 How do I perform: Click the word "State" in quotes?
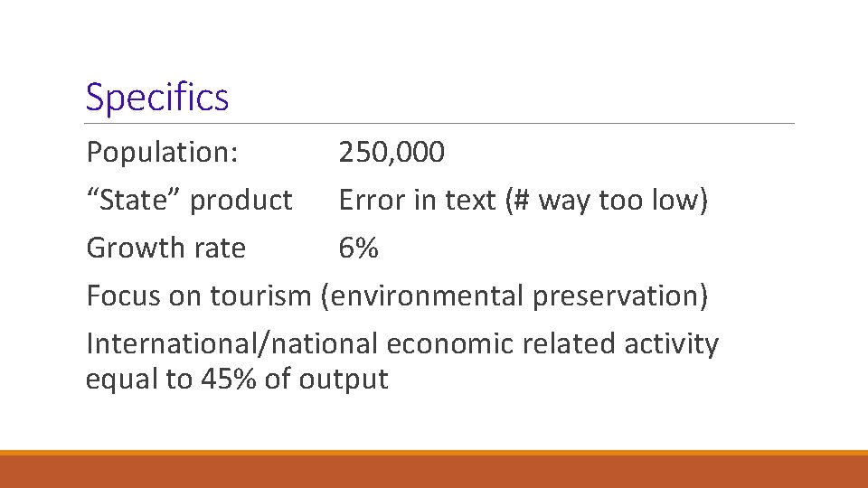(134, 200)
